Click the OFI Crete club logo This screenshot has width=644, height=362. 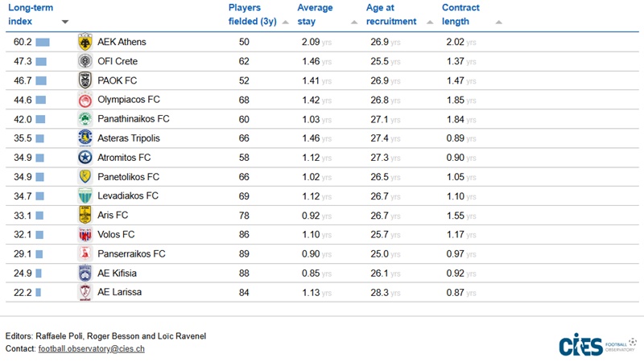85,61
